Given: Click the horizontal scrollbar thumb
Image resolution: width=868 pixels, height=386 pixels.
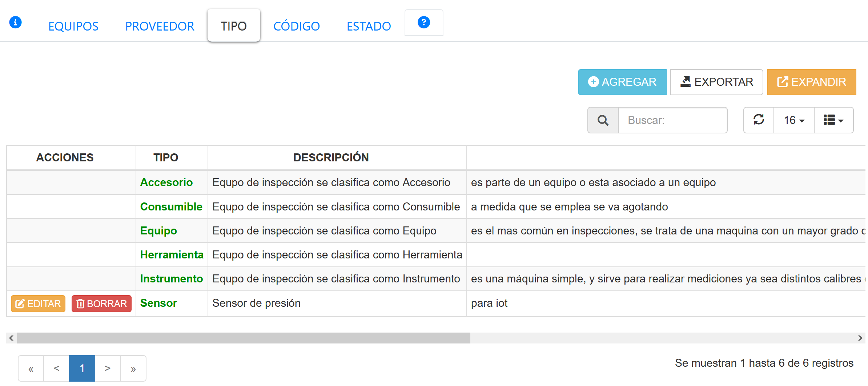Looking at the screenshot, I should click(x=244, y=338).
